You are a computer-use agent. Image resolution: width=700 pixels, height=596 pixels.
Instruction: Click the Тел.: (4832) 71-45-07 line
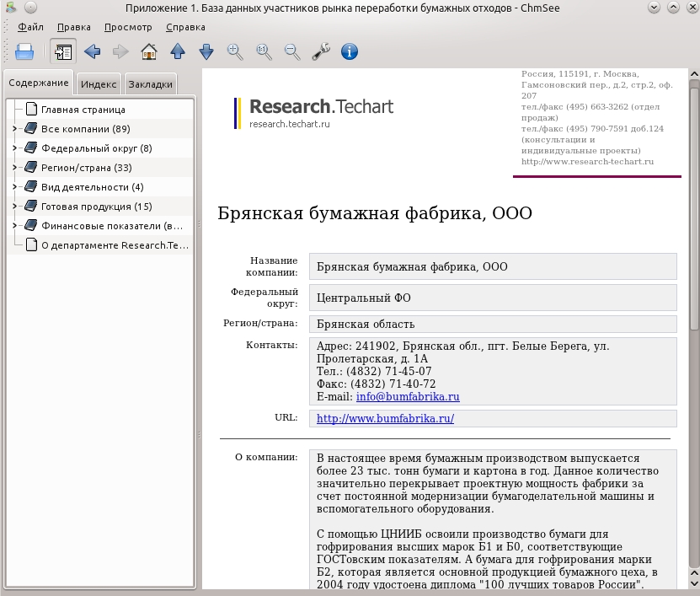click(x=374, y=371)
